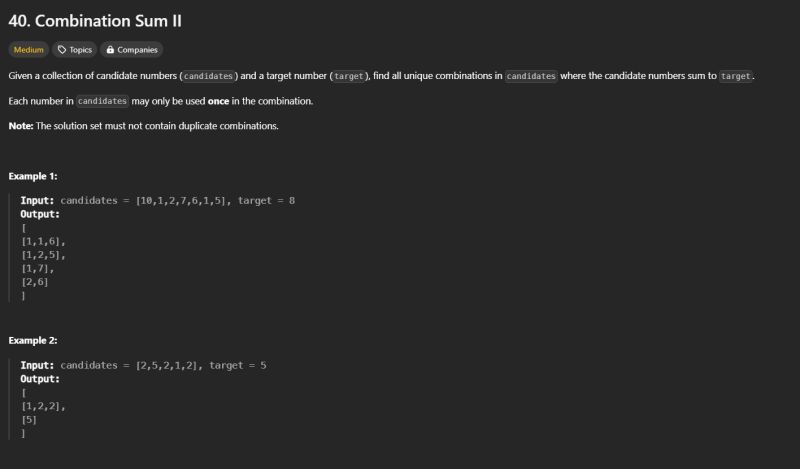Click candidates code tag after 'Each number in'
The height and width of the screenshot is (469, 800).
coord(102,101)
